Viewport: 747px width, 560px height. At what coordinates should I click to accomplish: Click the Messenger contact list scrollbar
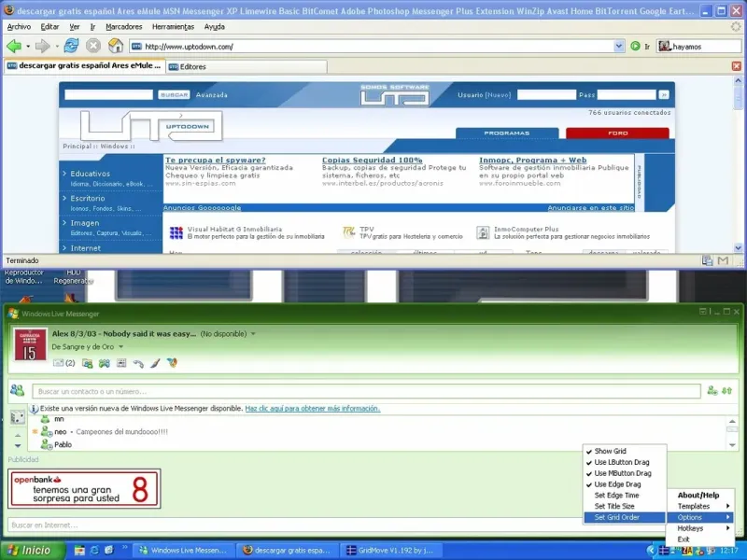(732, 432)
